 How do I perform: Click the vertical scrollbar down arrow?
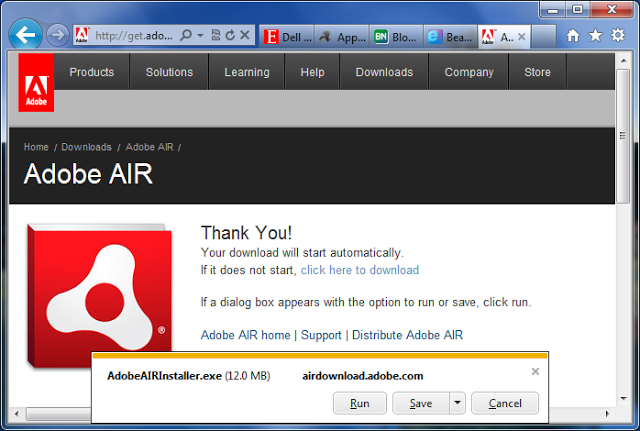[x=623, y=398]
